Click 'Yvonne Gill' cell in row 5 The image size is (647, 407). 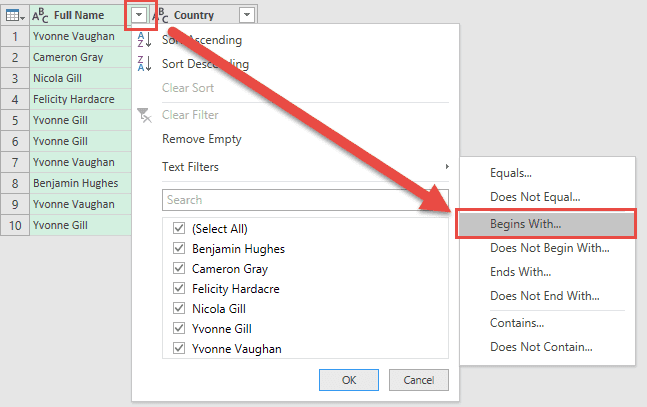tap(80, 121)
